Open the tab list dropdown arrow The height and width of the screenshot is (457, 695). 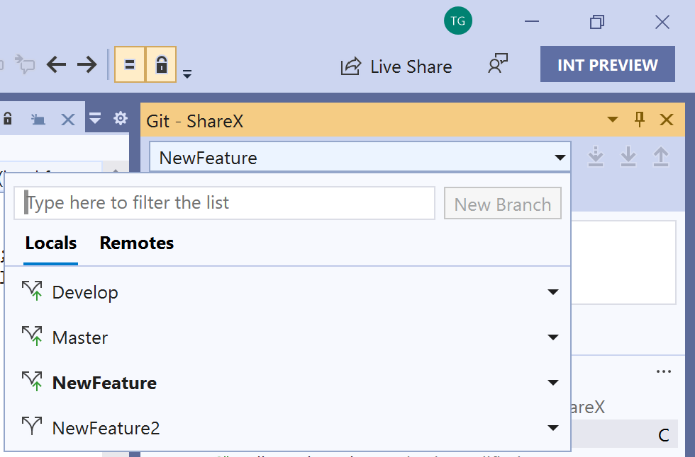click(x=95, y=118)
